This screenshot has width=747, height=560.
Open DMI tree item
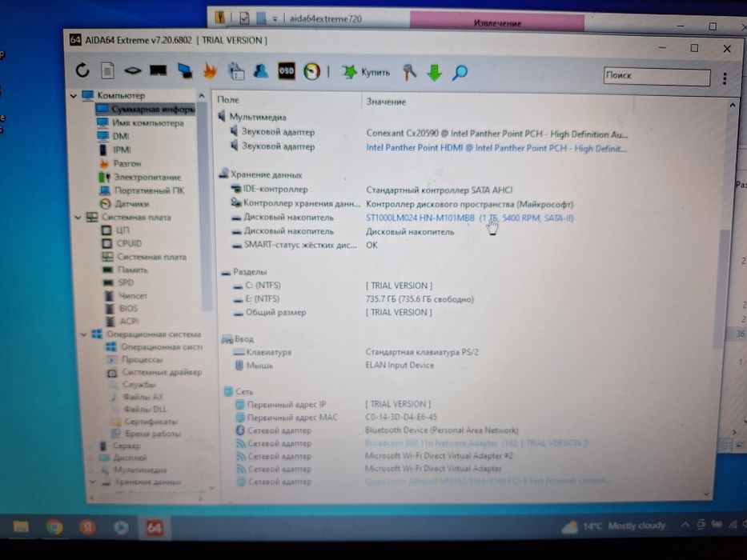(113, 136)
